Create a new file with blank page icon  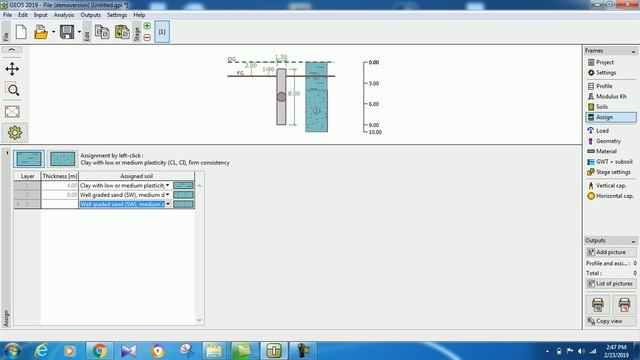tap(21, 32)
